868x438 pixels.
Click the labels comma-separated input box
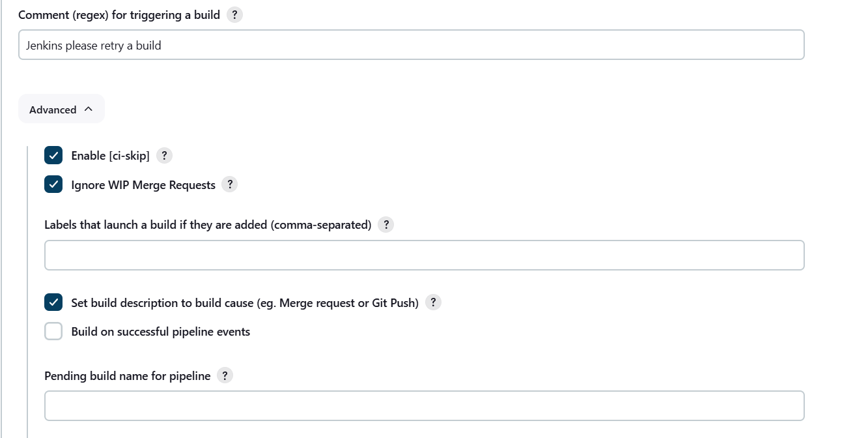point(424,255)
